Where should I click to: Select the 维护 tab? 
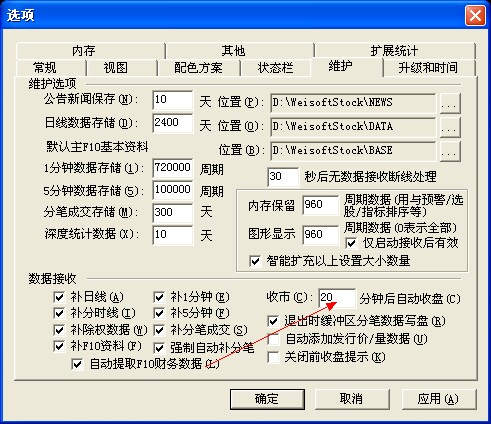[x=347, y=66]
